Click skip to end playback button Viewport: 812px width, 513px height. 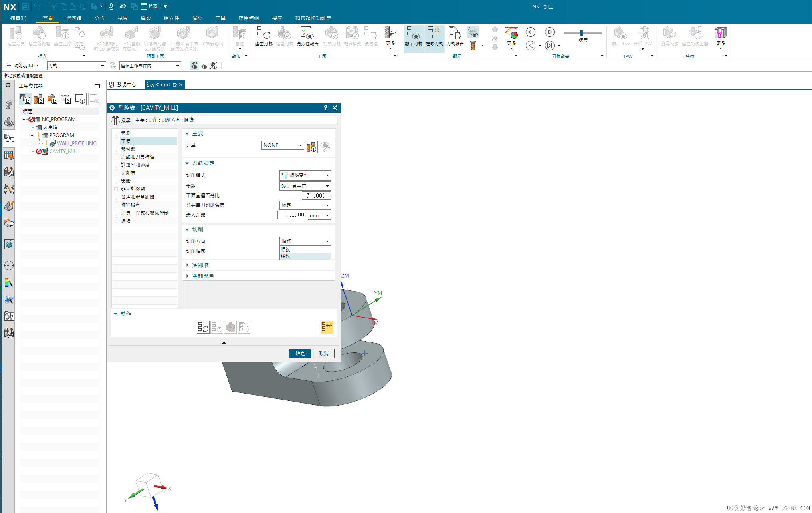[550, 46]
